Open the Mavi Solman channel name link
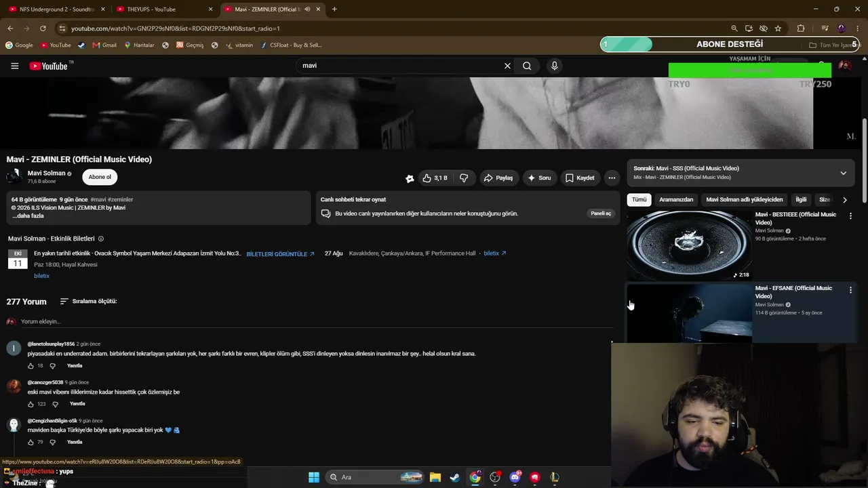 point(46,174)
